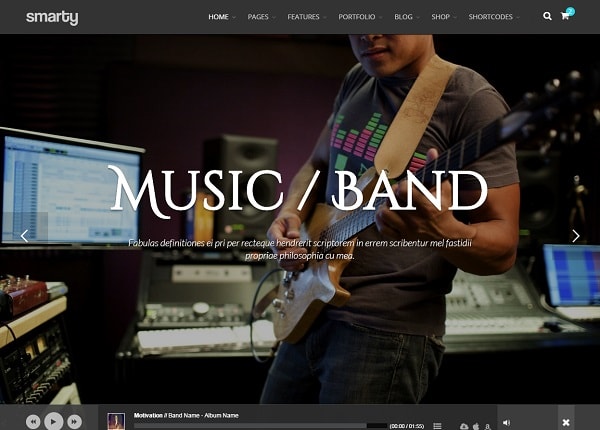Expand the Pages dropdown menu

coord(258,17)
